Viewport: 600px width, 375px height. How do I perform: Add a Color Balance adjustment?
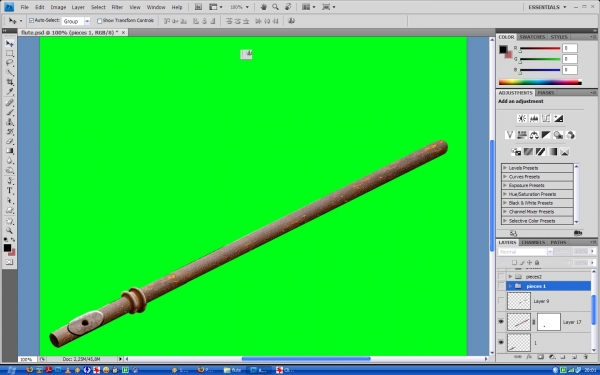[x=534, y=135]
